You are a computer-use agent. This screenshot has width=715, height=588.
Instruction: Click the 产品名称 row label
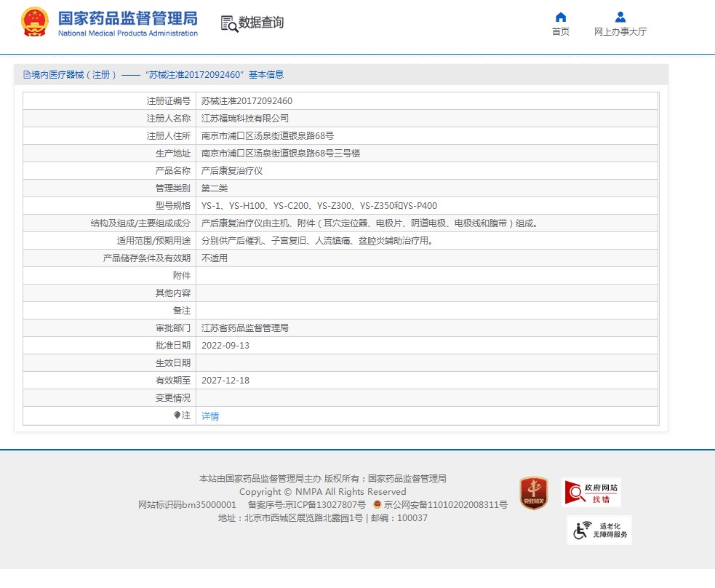[173, 171]
